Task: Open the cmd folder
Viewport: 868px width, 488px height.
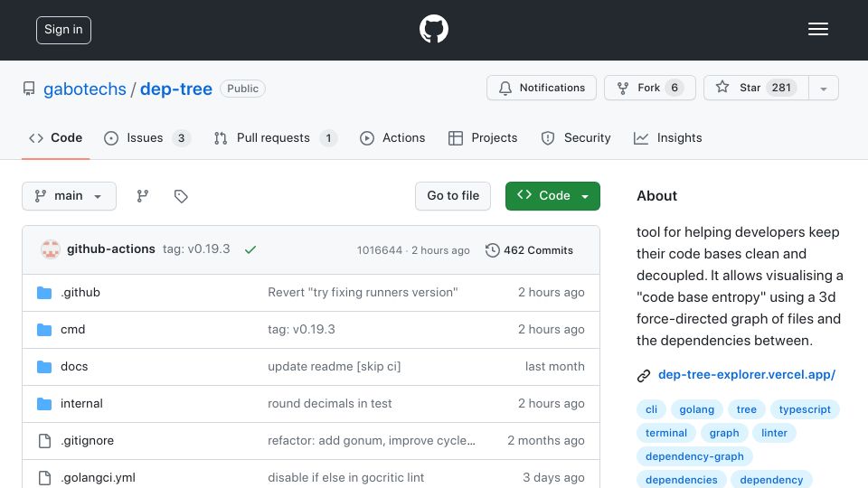Action: point(72,329)
